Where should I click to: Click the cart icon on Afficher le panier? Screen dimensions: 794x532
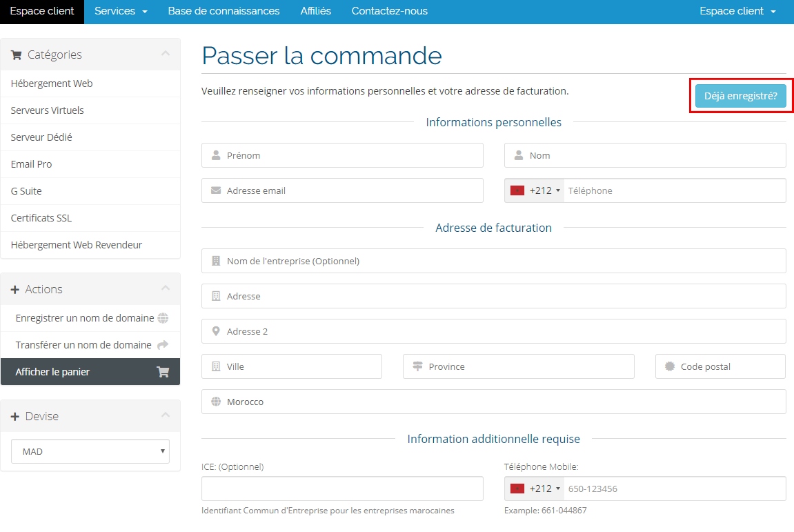[163, 372]
